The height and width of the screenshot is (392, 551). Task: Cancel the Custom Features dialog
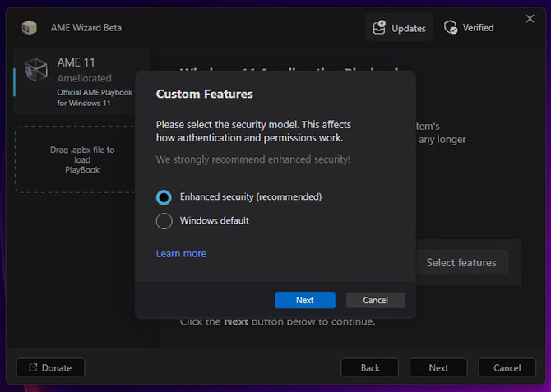[x=375, y=300]
